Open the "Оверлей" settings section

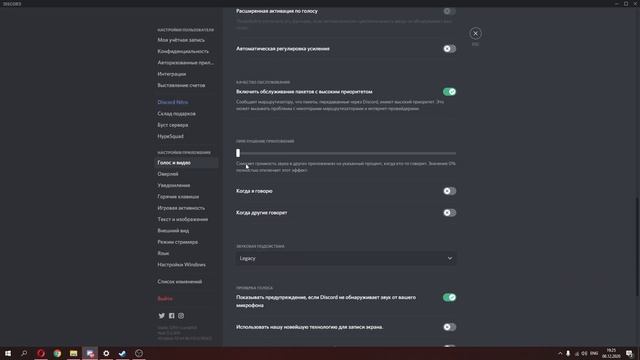(x=168, y=174)
